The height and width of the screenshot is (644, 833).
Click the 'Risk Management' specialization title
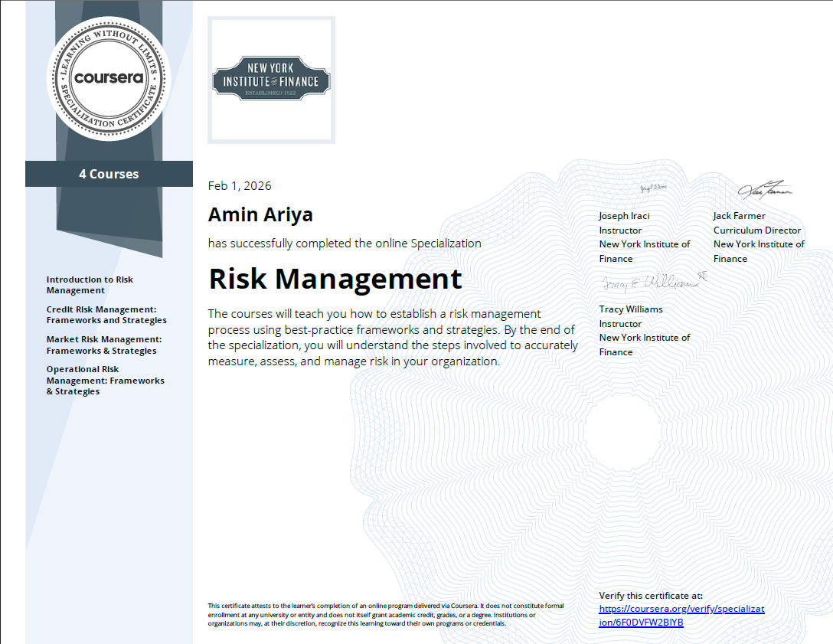[x=335, y=279]
